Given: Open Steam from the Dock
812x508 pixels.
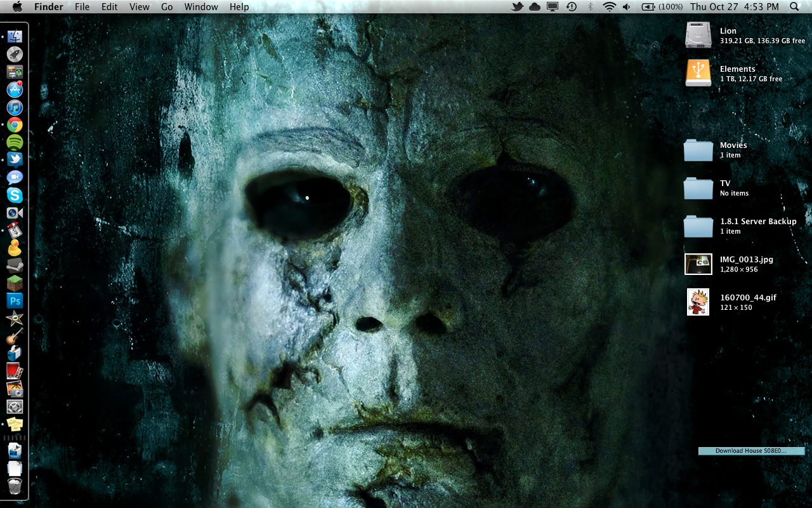Looking at the screenshot, I should pos(15,265).
